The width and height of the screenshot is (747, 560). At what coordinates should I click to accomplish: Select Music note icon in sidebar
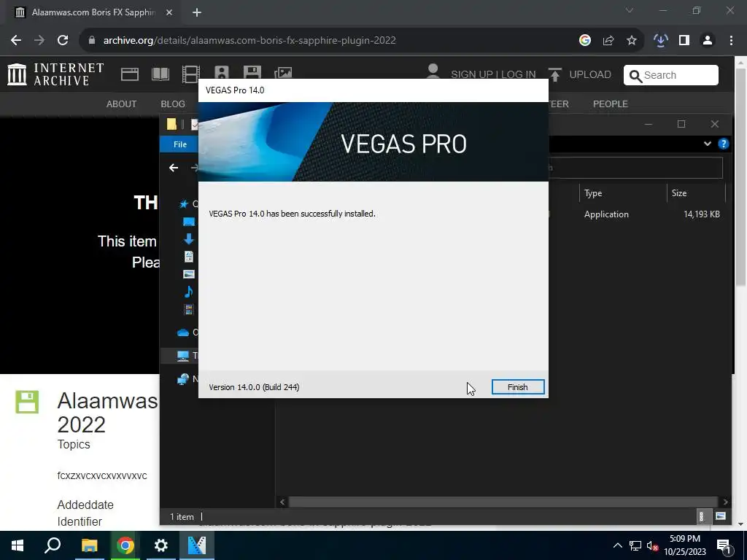click(x=189, y=292)
